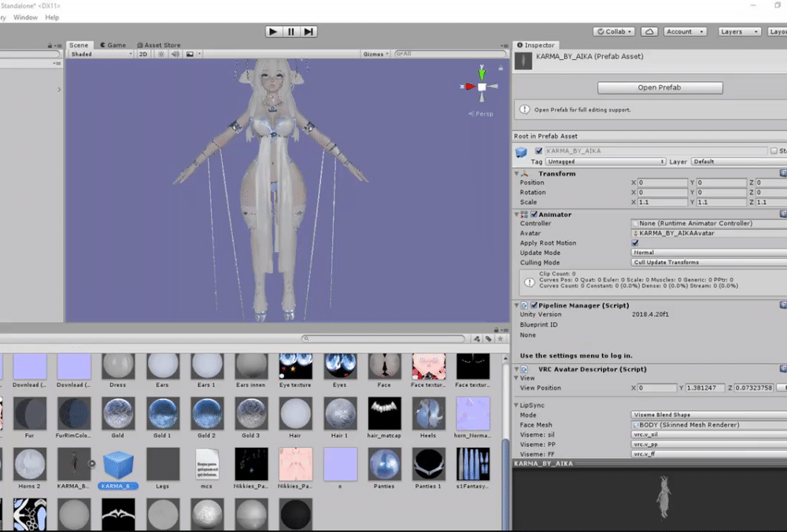Toggle scene audio speaker icon

coord(176,54)
